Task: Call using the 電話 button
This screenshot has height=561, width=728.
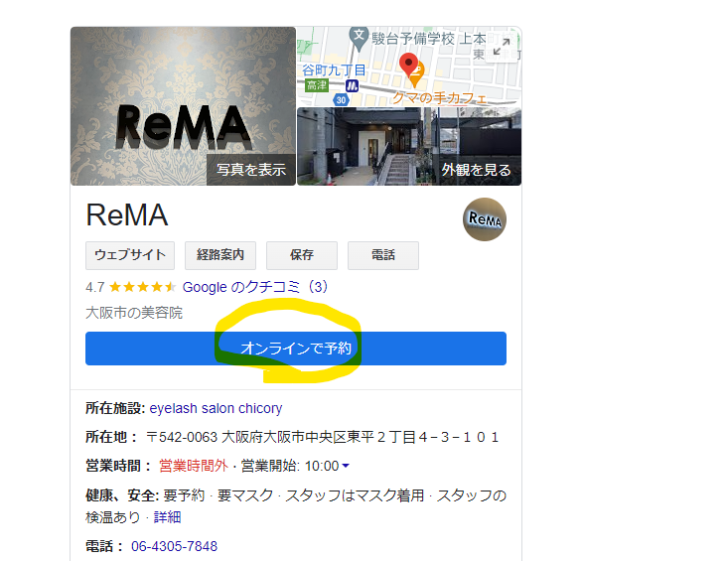Action: pos(383,255)
